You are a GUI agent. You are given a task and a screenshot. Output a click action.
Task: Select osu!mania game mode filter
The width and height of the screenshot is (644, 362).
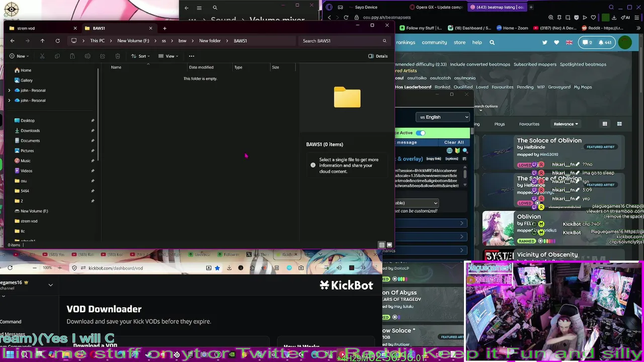pos(464,78)
